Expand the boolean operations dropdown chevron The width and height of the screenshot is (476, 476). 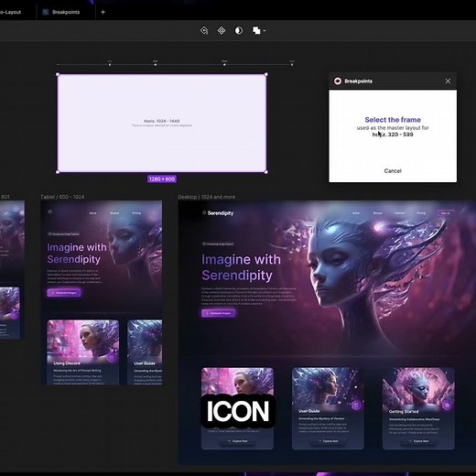coord(265,30)
